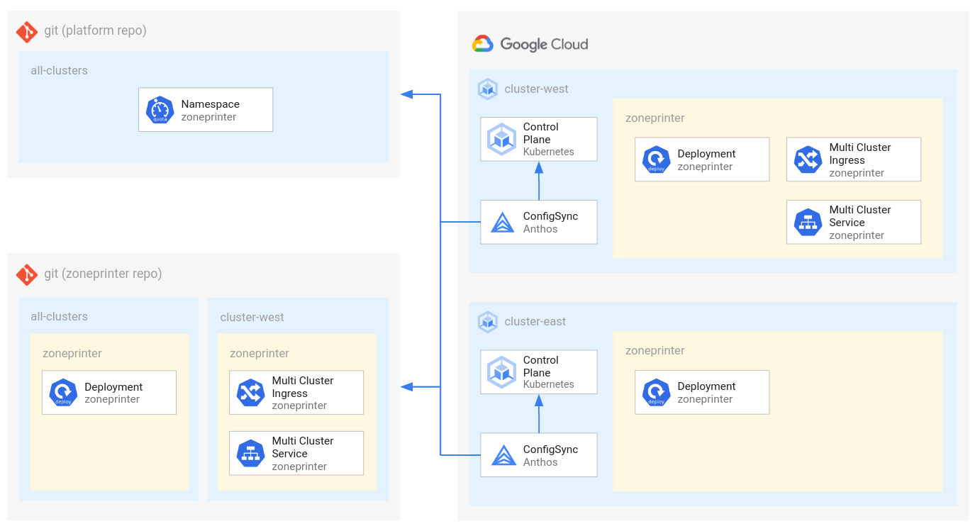980x531 pixels.
Task: Click the 'Namespace' text in platform repo box
Action: point(211,104)
